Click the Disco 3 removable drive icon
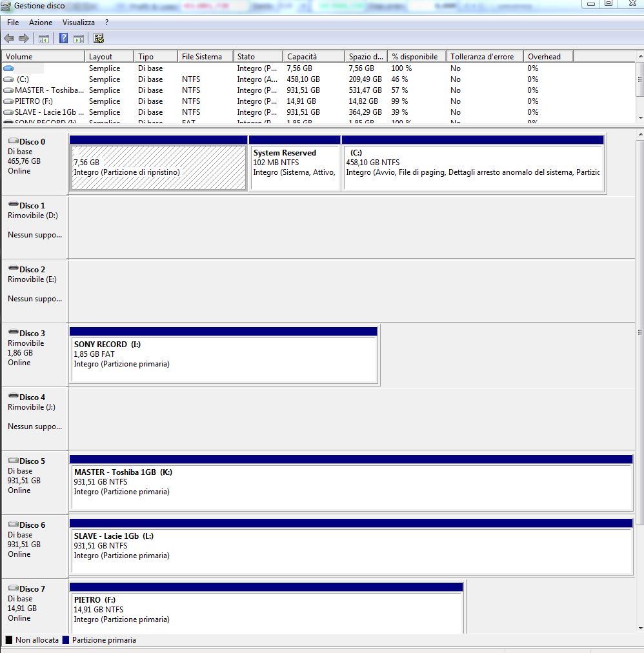This screenshot has height=653, width=644. [14, 332]
